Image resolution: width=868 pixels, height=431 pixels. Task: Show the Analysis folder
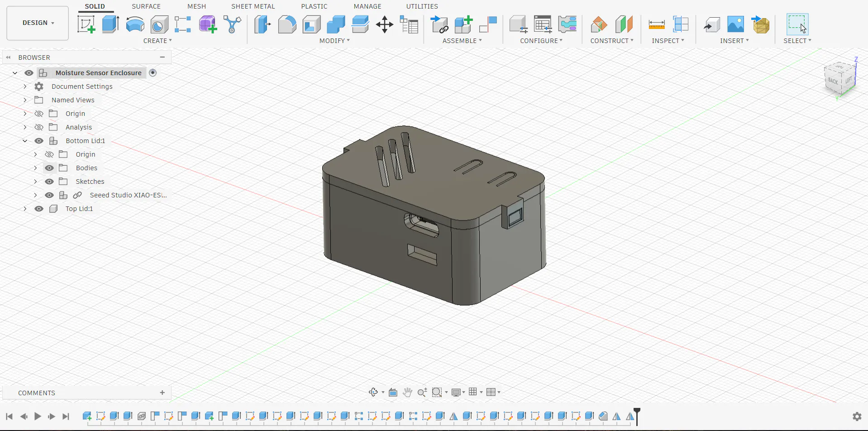click(39, 127)
